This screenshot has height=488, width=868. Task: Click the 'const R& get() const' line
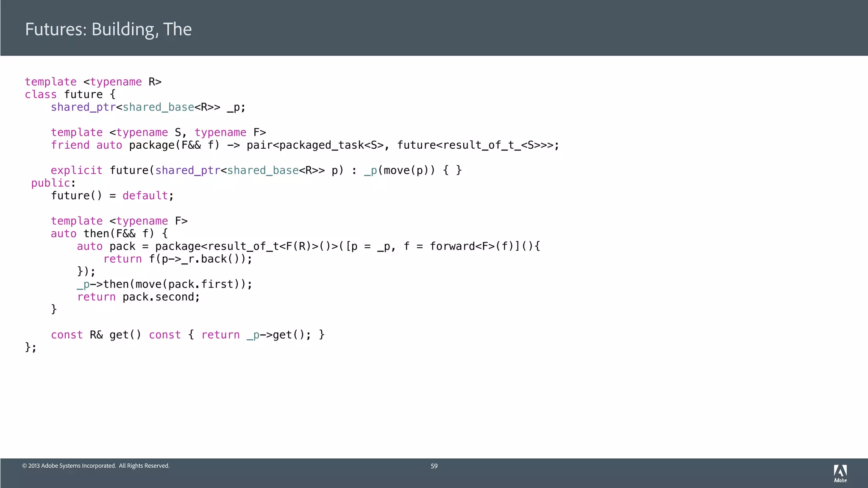[187, 335]
